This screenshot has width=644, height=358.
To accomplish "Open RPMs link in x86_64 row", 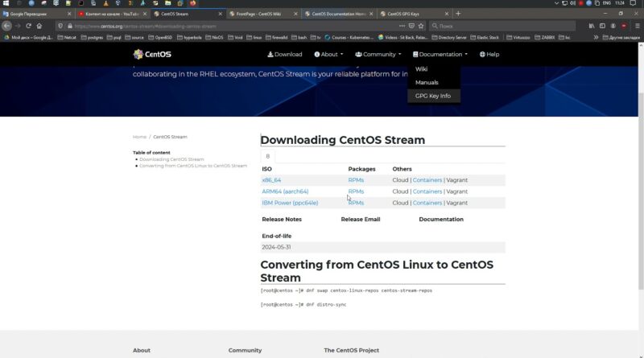I will point(356,180).
